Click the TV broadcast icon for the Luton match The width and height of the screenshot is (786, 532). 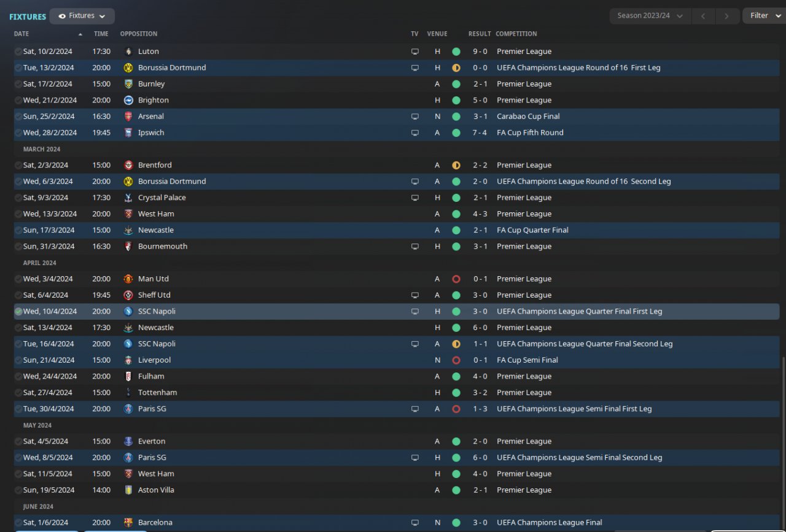coord(415,52)
